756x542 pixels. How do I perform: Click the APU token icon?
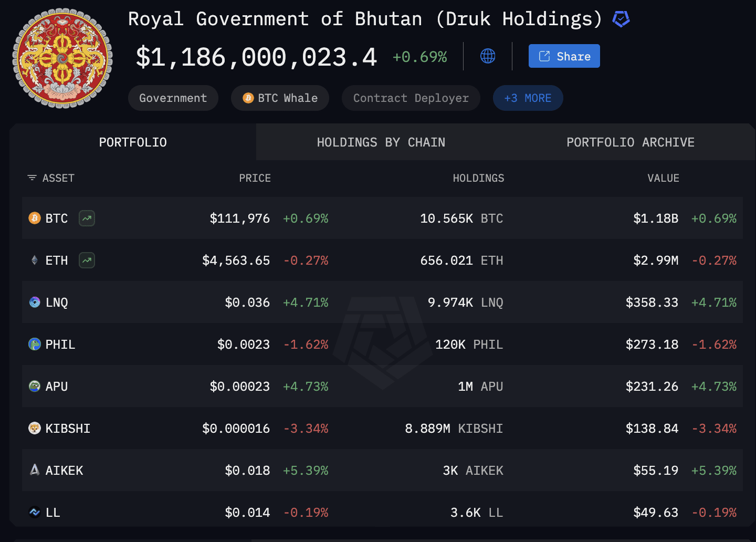[x=35, y=386]
